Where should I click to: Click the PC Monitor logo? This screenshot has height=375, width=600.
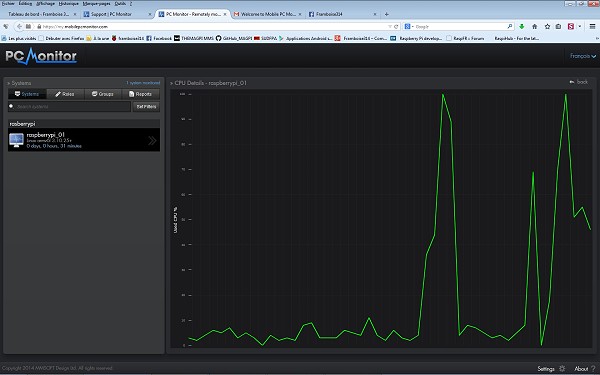coord(41,56)
